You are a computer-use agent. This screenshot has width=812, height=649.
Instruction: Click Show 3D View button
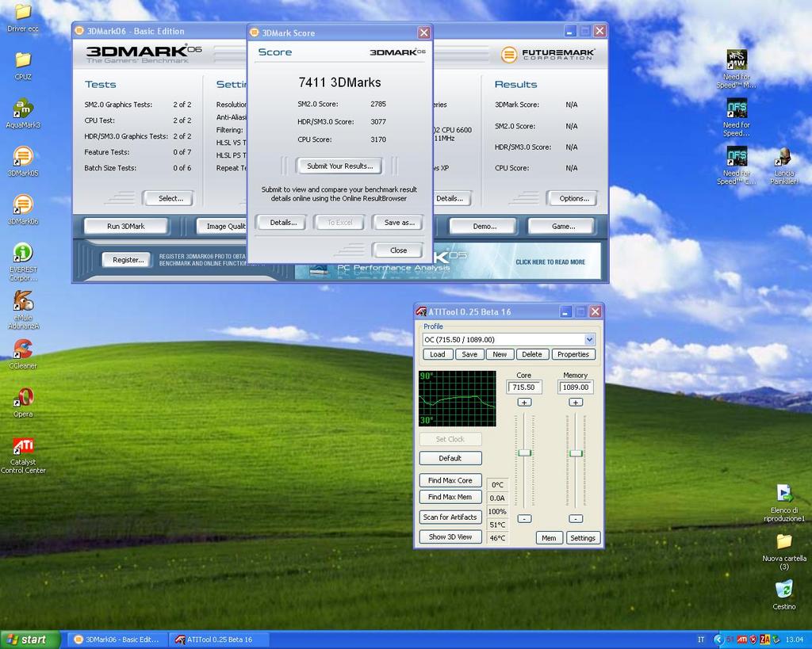[x=450, y=536]
